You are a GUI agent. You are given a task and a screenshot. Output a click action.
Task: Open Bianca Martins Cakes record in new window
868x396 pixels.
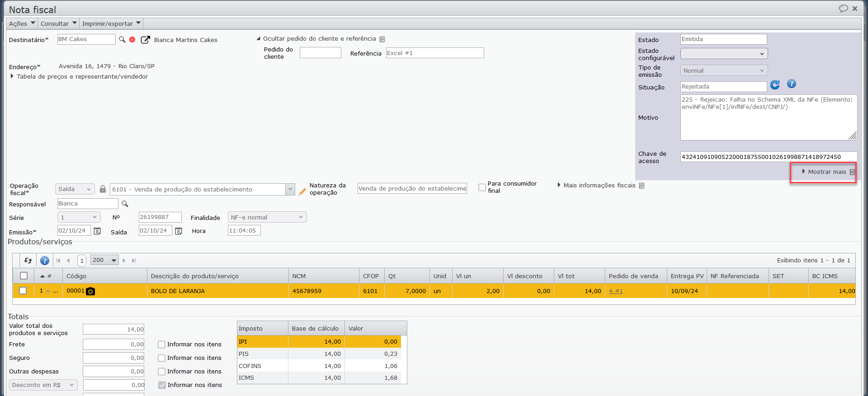(x=145, y=40)
